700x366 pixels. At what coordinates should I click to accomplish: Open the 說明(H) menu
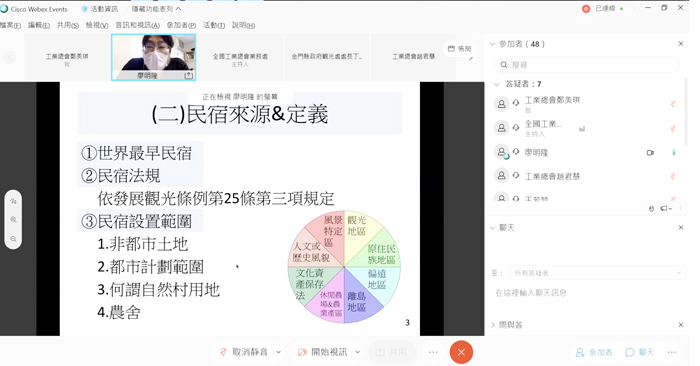(243, 25)
